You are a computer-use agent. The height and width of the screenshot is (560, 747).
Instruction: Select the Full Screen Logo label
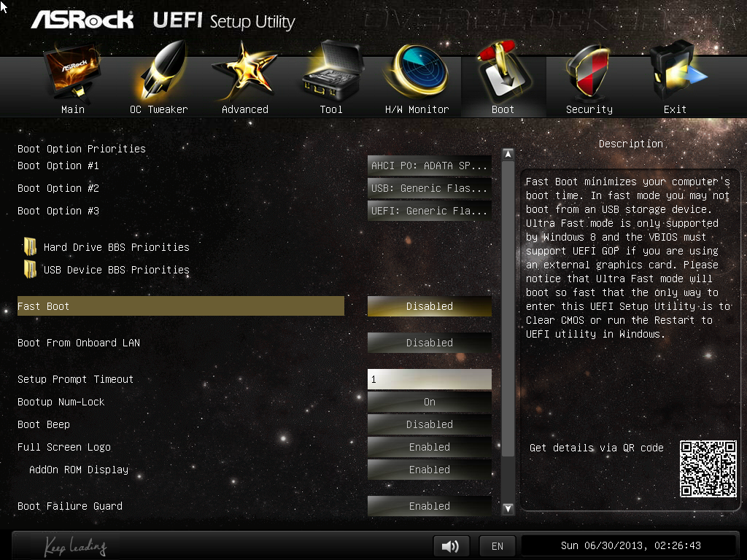pyautogui.click(x=64, y=447)
